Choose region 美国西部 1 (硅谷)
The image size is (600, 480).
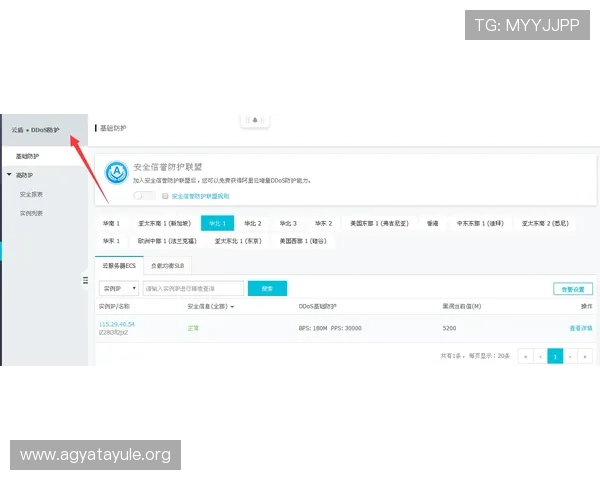click(x=303, y=241)
